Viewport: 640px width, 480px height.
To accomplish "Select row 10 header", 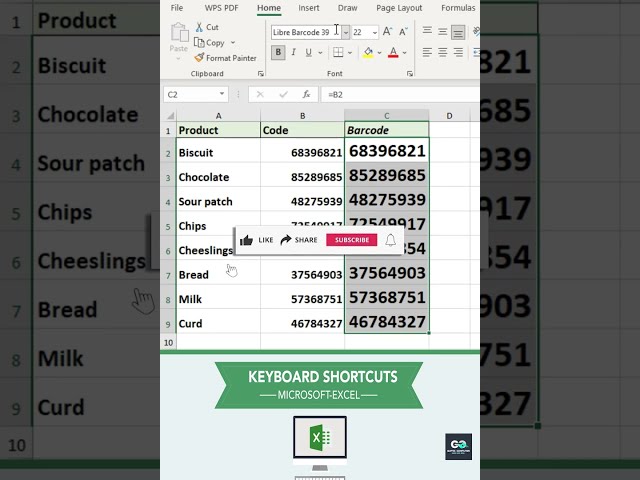I will click(169, 342).
